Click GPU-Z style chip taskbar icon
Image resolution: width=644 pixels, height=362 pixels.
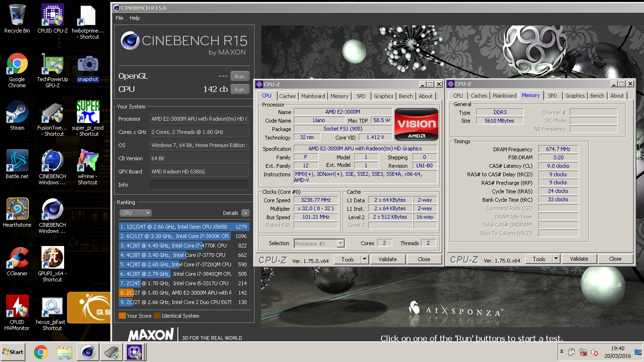(111, 352)
